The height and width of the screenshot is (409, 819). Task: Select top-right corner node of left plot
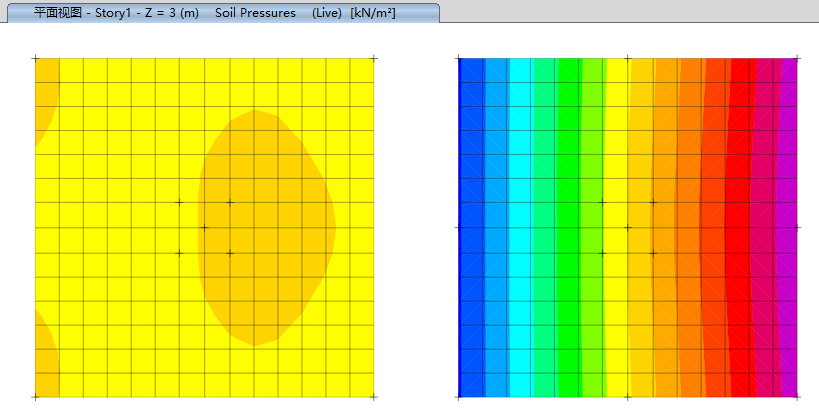(x=374, y=58)
